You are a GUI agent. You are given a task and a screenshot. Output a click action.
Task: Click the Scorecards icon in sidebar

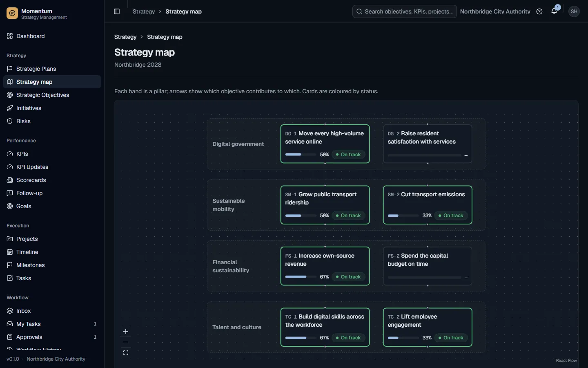(10, 180)
